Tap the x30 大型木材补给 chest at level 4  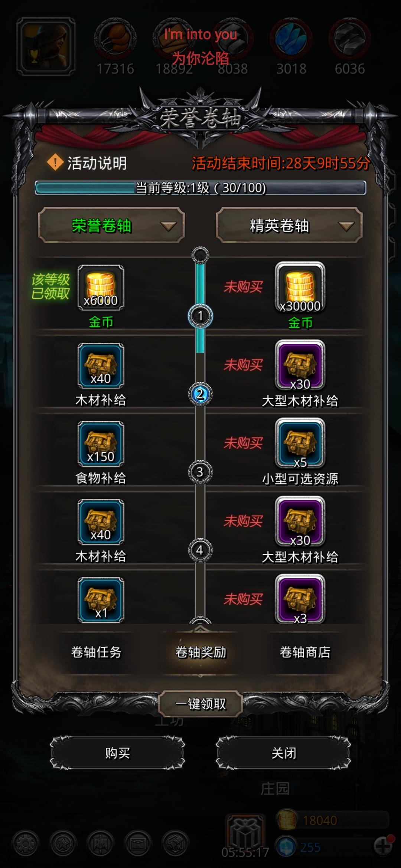point(300,522)
